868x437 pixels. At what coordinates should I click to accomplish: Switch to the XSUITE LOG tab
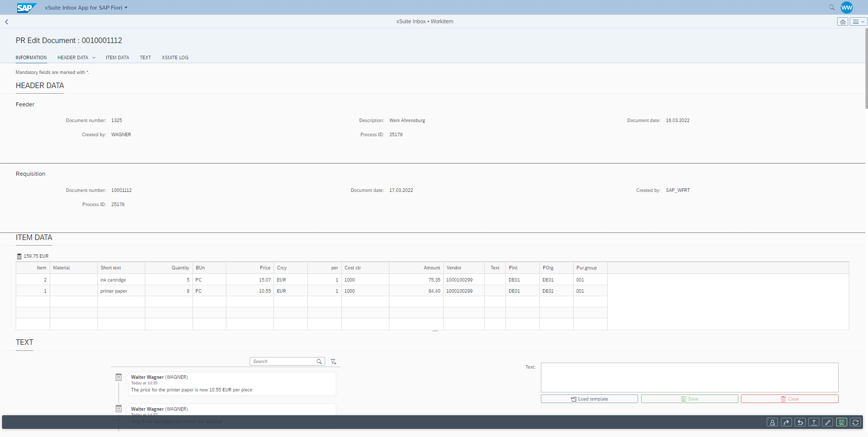click(x=175, y=58)
